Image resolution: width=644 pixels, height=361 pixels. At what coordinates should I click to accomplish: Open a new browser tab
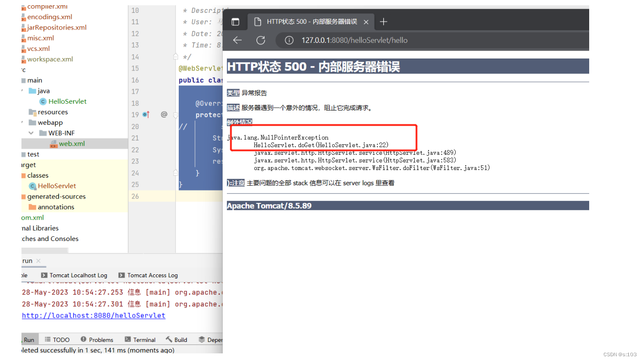click(x=383, y=21)
